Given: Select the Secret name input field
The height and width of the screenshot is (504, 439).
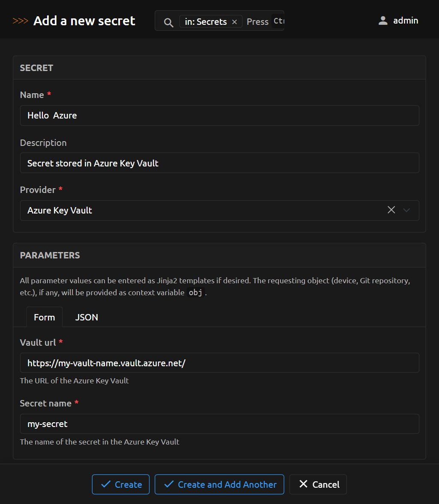Looking at the screenshot, I should coord(219,424).
